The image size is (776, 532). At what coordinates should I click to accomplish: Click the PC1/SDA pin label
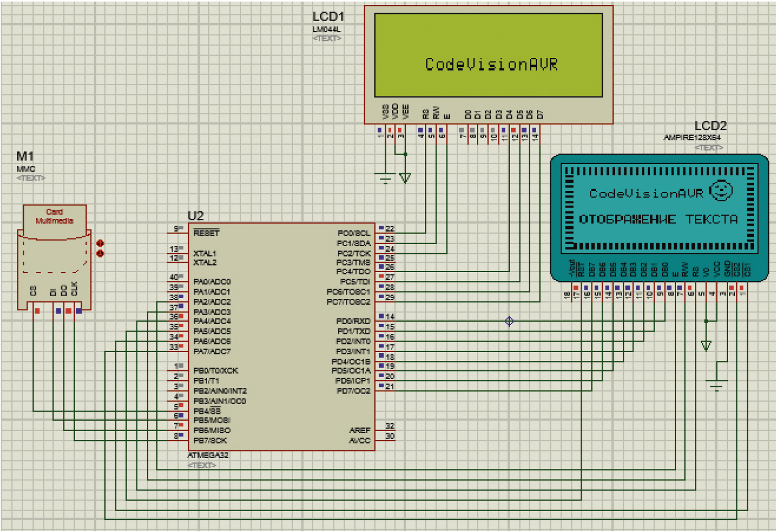[354, 243]
